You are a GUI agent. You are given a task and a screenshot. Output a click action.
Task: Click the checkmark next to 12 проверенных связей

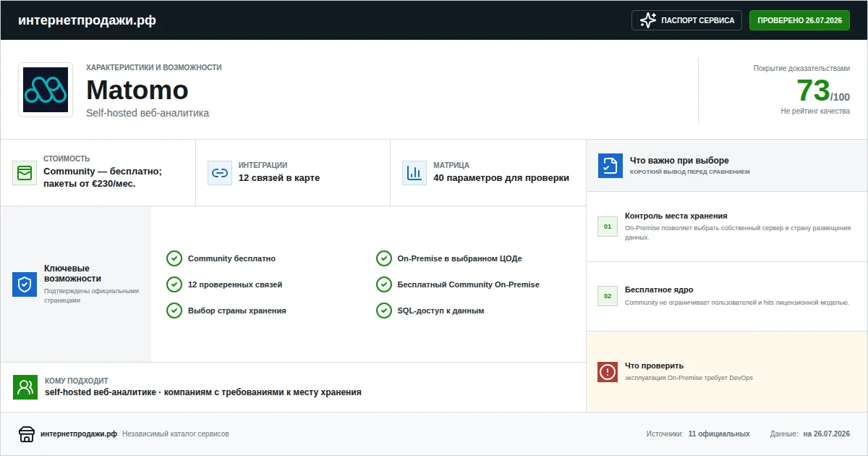(x=174, y=284)
